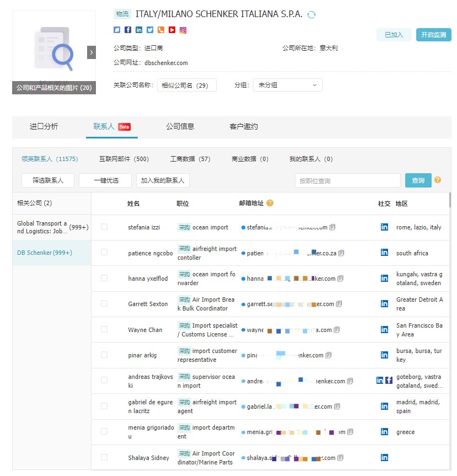Open LinkedIn profile of hanna yxelflod
Viewport: 457px width, 476px height.
[x=384, y=279]
